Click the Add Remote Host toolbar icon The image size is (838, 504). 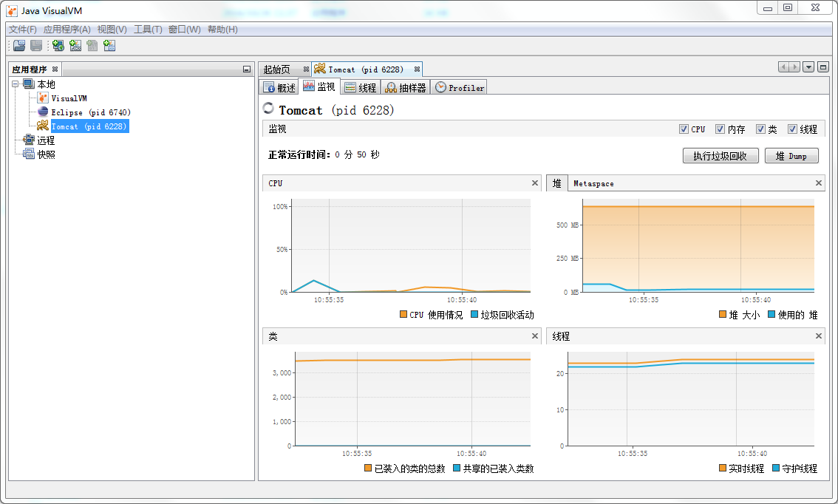[58, 46]
